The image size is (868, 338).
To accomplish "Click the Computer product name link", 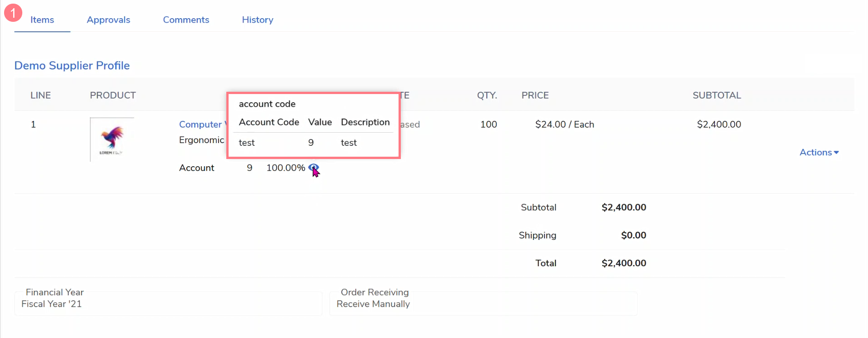I will 200,124.
